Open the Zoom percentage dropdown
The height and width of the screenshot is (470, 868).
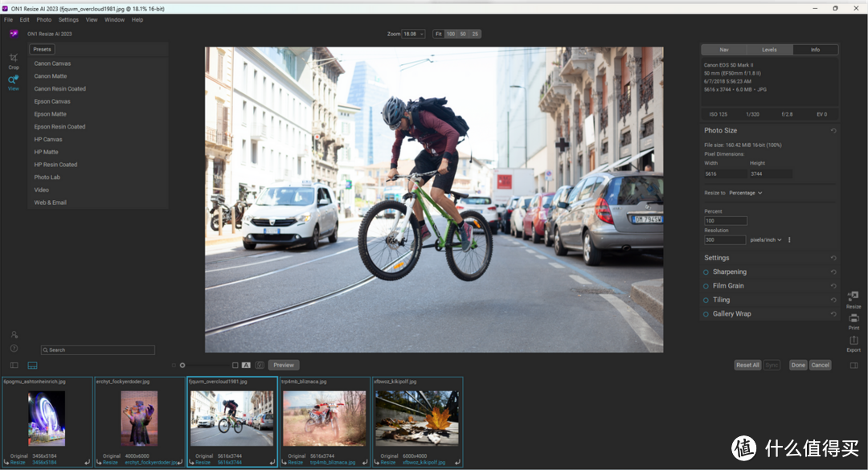pos(413,34)
